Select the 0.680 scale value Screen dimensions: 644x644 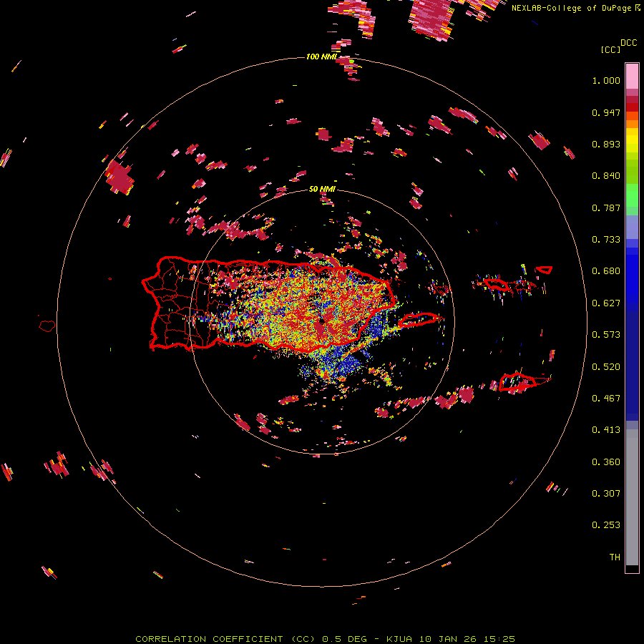click(x=606, y=271)
